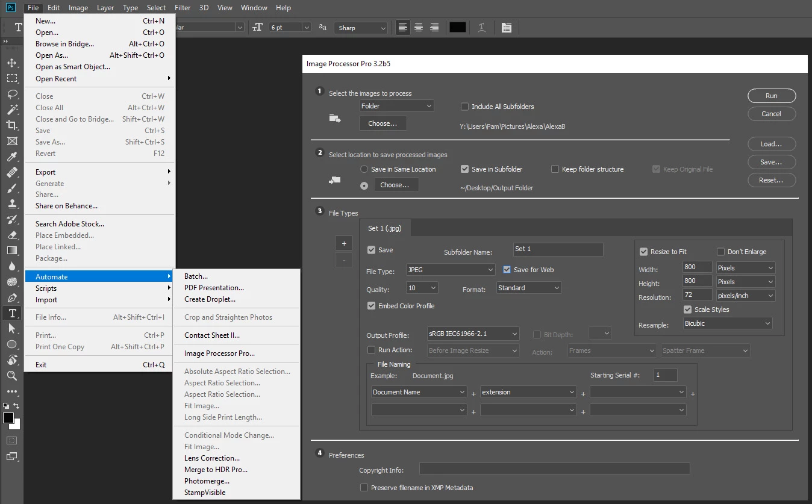The width and height of the screenshot is (812, 504).
Task: Select the Eyedropper tool
Action: [11, 157]
